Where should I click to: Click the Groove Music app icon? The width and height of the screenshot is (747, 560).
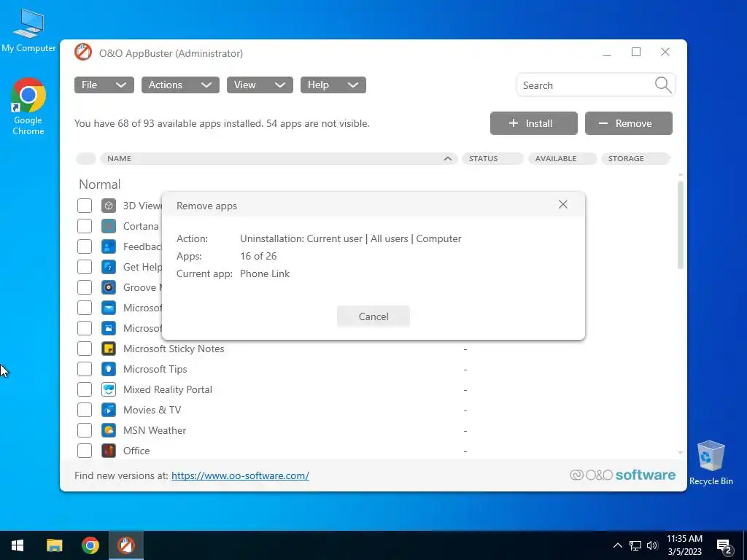[109, 287]
